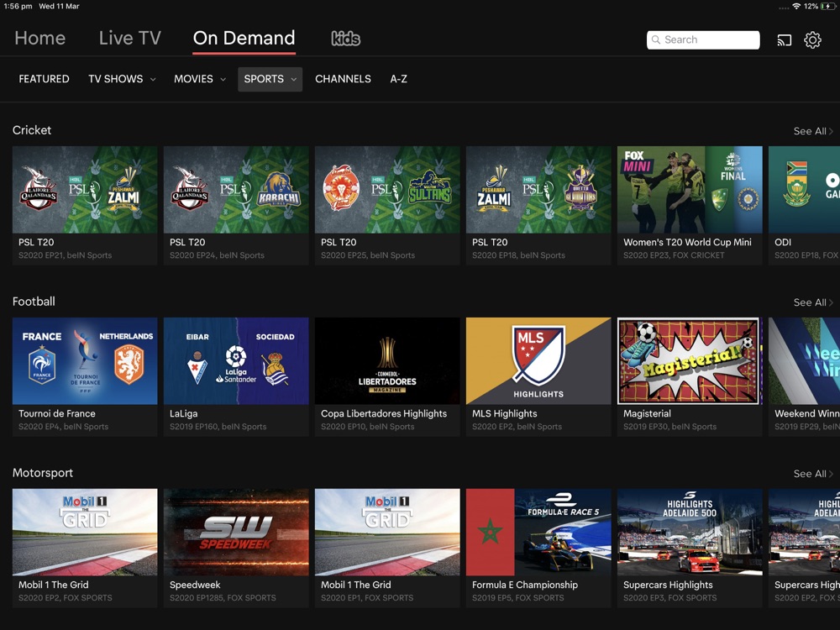
Task: Click 'S2019 EP160, beIN Sports' subtitle
Action: point(218,427)
